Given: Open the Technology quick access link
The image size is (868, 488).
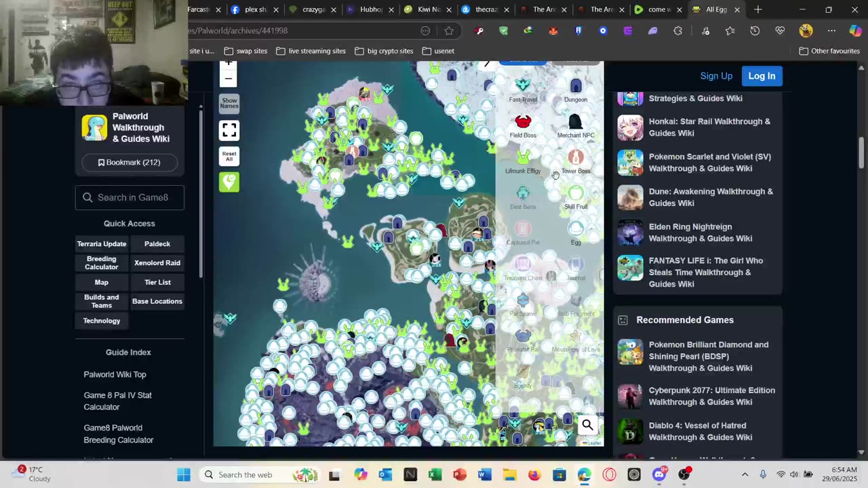Looking at the screenshot, I should (102, 321).
